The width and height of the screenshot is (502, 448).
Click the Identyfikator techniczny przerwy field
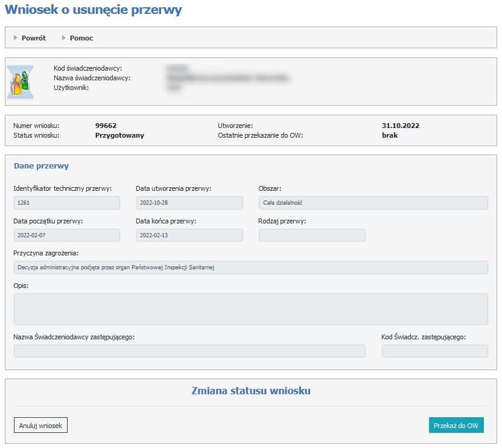66,203
